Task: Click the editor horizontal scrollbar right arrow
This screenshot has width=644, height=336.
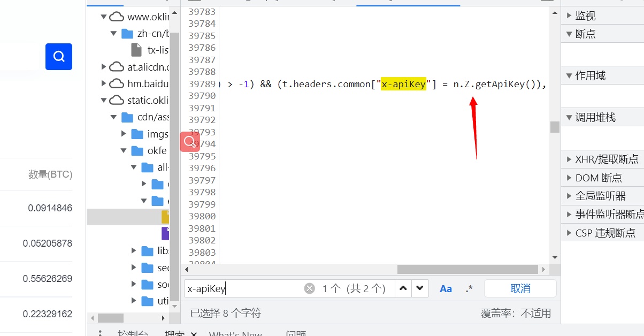Action: point(544,269)
